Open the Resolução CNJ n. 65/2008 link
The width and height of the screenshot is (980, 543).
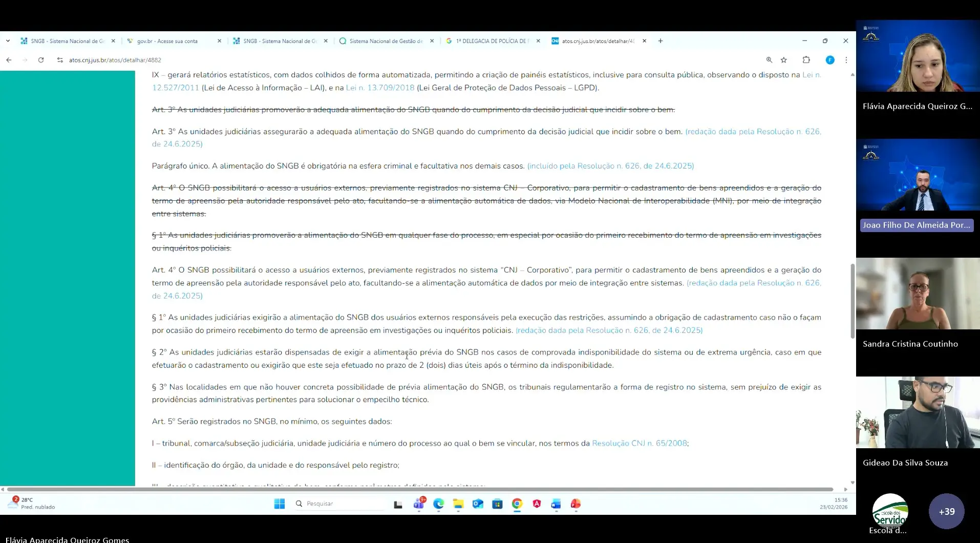click(x=640, y=443)
